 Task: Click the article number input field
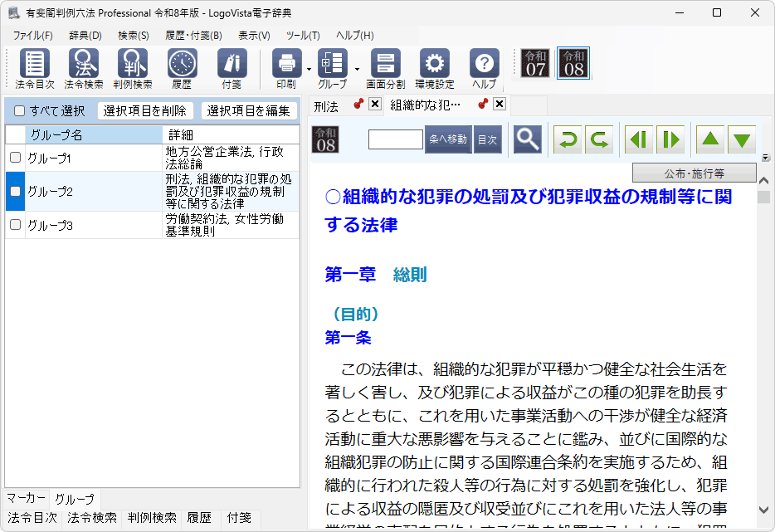pyautogui.click(x=395, y=139)
